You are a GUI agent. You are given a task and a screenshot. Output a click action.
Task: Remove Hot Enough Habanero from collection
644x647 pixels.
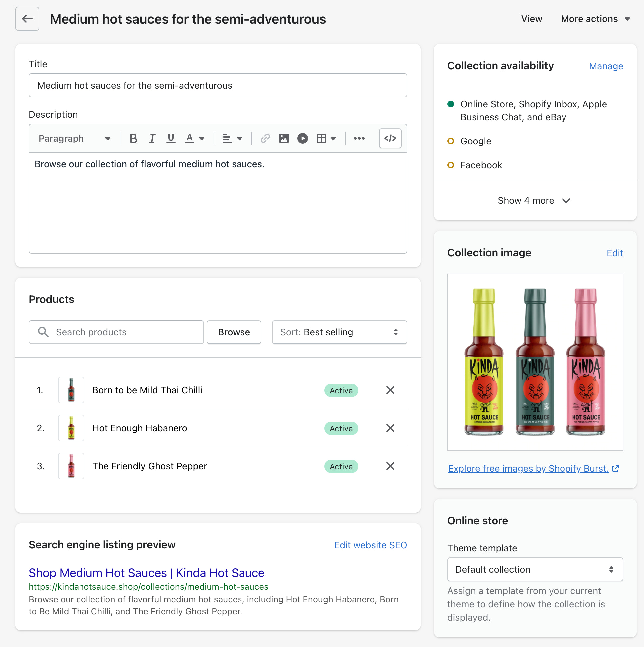pos(390,428)
